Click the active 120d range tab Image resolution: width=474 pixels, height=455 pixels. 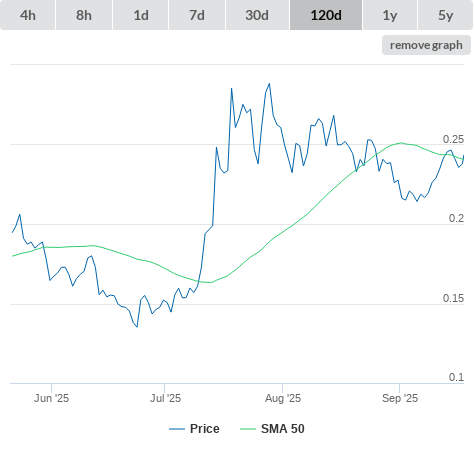[x=326, y=15]
